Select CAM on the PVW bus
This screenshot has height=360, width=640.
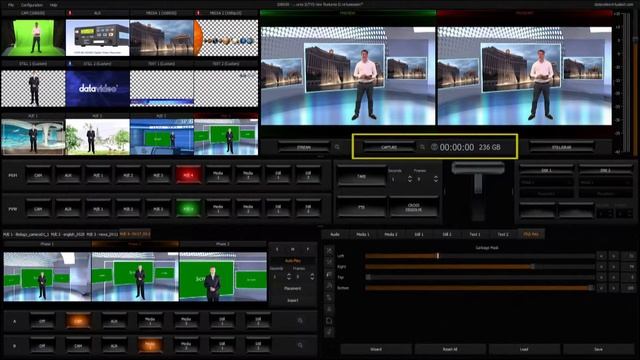38,208
